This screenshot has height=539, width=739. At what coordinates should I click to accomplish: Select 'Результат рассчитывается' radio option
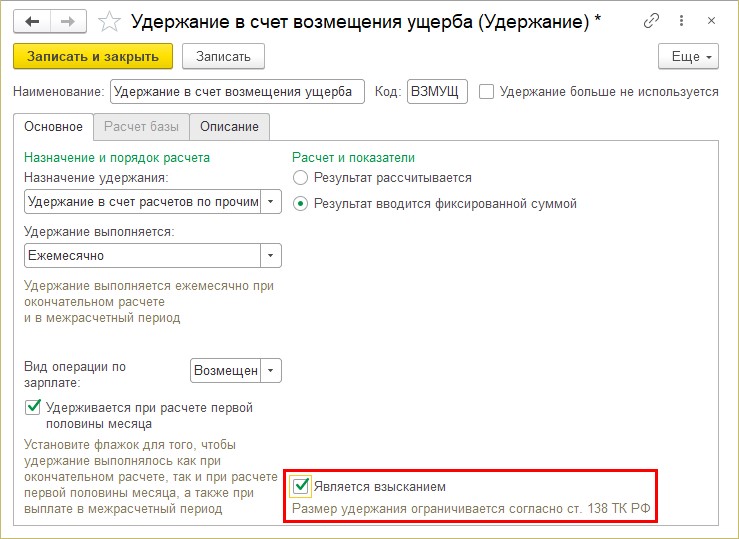tap(301, 177)
